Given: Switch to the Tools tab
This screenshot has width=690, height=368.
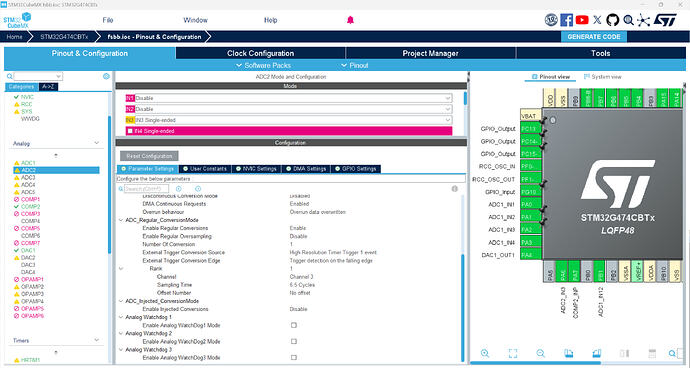Looking at the screenshot, I should click(x=601, y=53).
